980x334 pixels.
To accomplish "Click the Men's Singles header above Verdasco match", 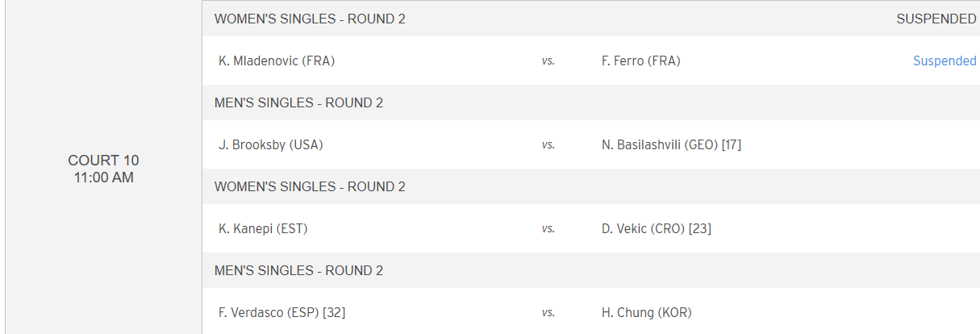I will (x=298, y=270).
